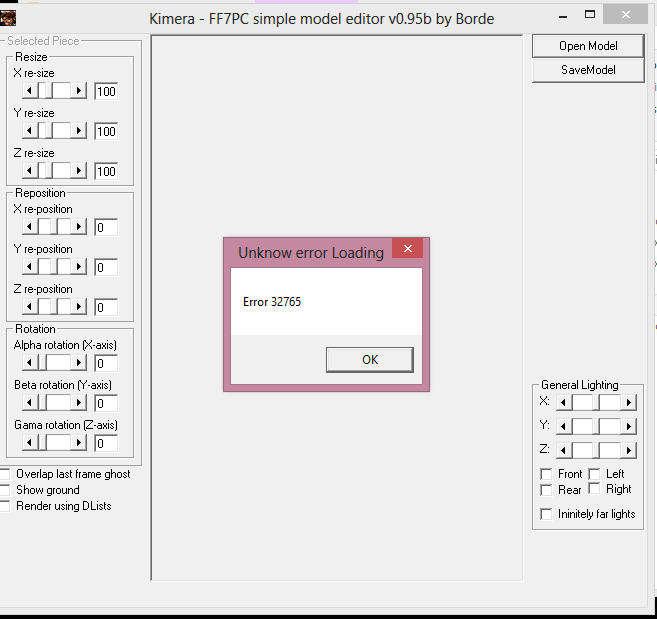Click the General Lighting Y slider thumb
657x619 pixels.
tap(596, 426)
